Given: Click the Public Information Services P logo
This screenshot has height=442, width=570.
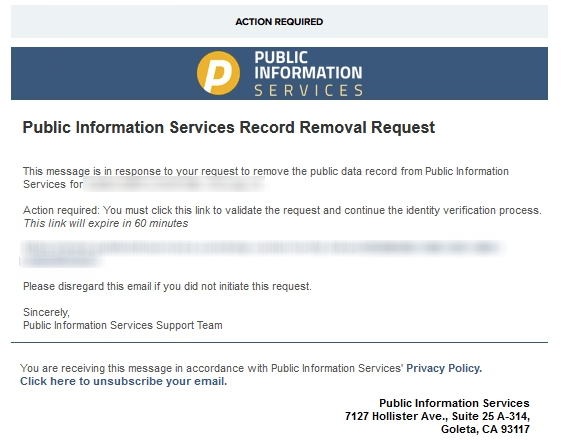Looking at the screenshot, I should point(218,73).
